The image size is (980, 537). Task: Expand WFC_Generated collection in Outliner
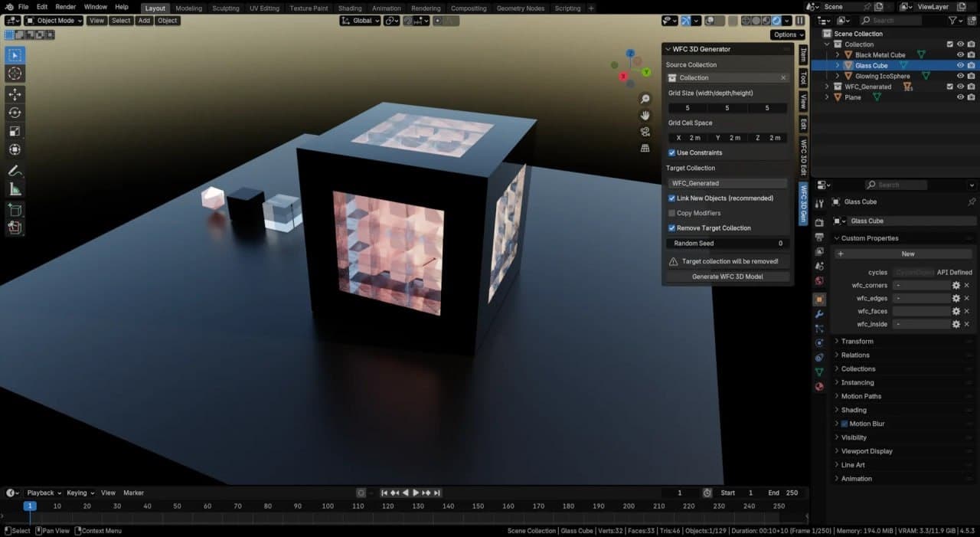click(827, 87)
